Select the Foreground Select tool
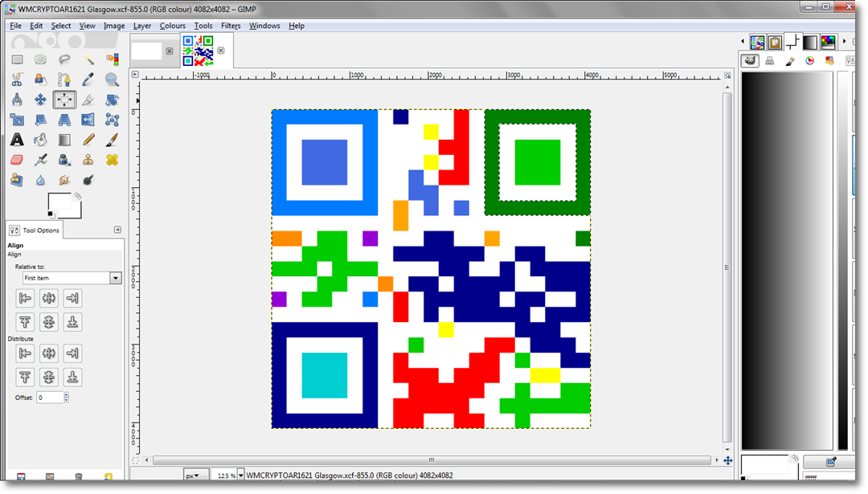868x494 pixels. (40, 80)
